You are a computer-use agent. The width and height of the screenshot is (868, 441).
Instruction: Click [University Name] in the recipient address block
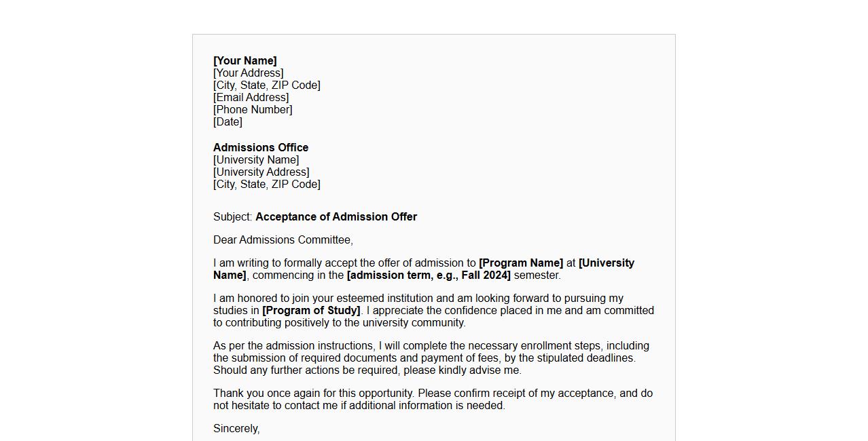(x=255, y=160)
